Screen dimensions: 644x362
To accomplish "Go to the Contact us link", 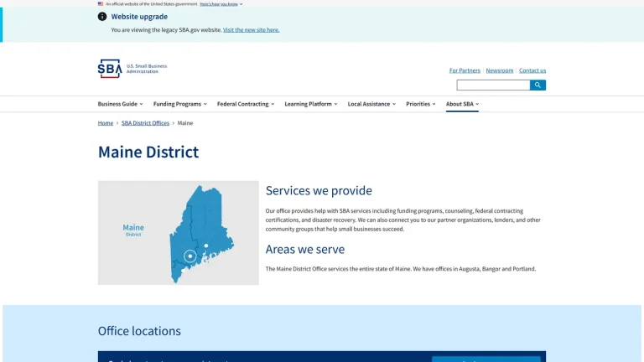I will click(x=532, y=70).
